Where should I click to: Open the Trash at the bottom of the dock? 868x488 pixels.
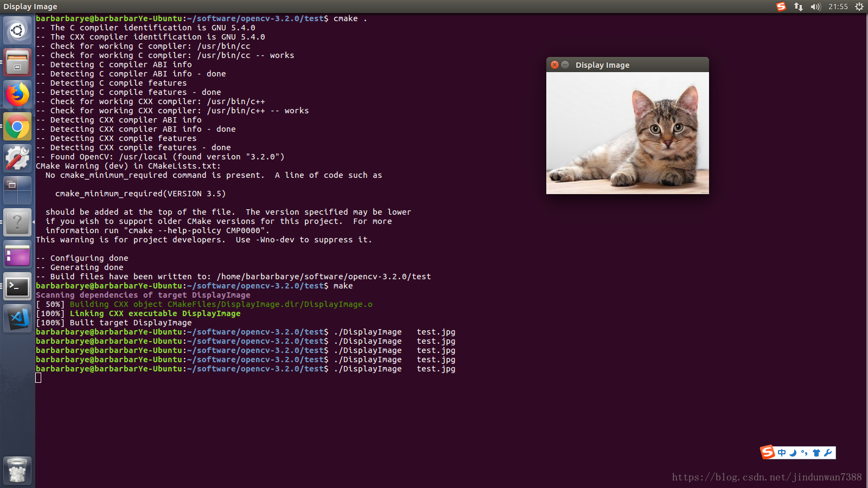17,470
